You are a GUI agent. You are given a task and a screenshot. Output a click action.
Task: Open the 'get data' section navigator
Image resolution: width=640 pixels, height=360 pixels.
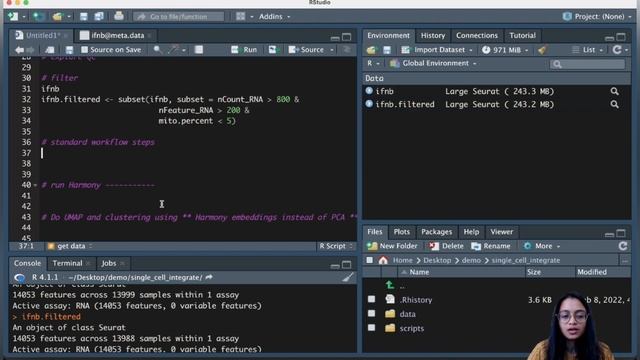coord(70,246)
